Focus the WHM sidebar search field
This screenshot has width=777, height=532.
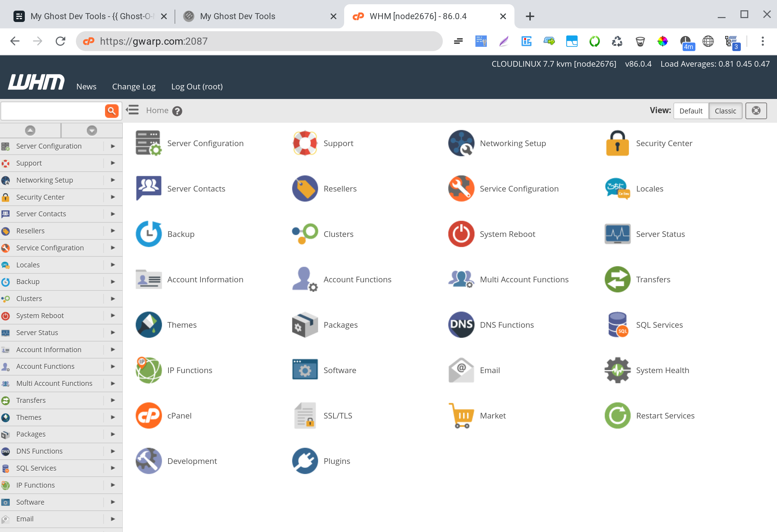(53, 111)
